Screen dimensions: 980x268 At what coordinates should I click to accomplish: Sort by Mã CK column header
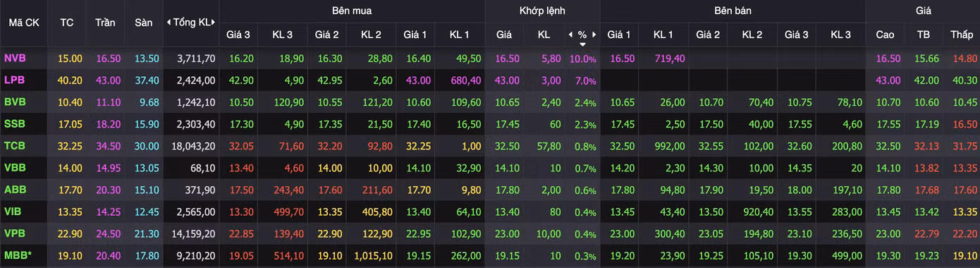tap(23, 23)
